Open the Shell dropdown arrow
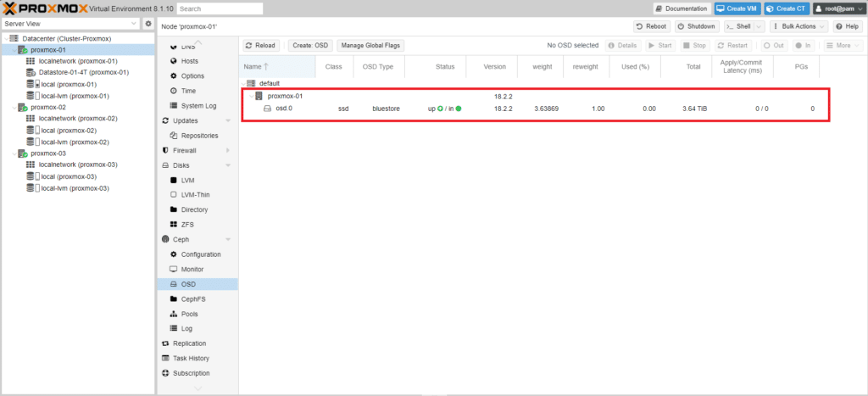Image resolution: width=868 pixels, height=396 pixels. 759,26
